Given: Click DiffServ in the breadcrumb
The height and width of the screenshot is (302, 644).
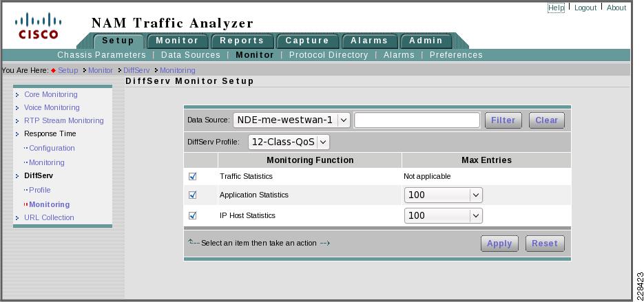Looking at the screenshot, I should click(136, 70).
